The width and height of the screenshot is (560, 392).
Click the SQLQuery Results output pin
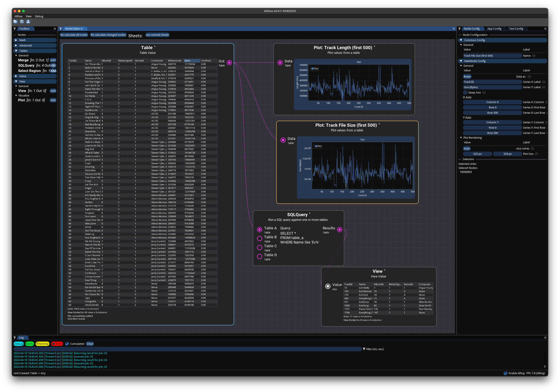coord(340,230)
